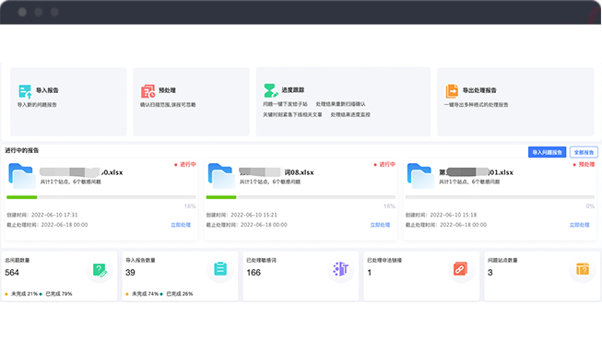Click the 已处理非法链接 value 1
This screenshot has height=364, width=602.
coord(370,273)
